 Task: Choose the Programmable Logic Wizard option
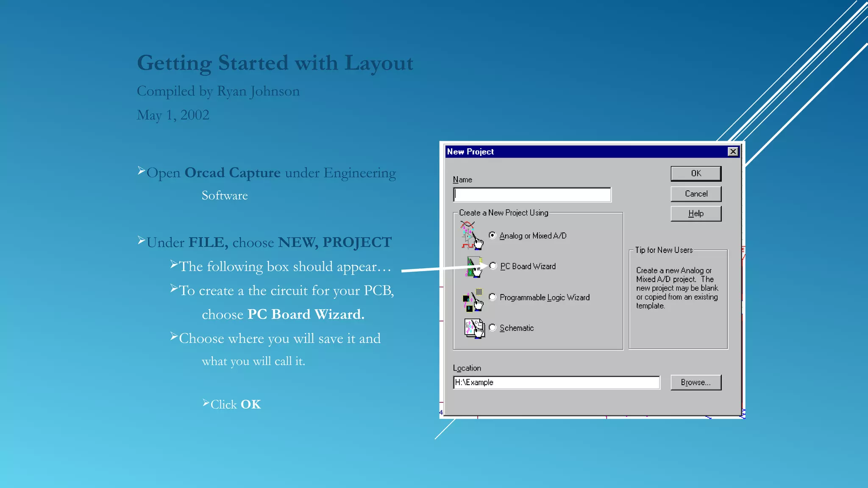(x=492, y=297)
